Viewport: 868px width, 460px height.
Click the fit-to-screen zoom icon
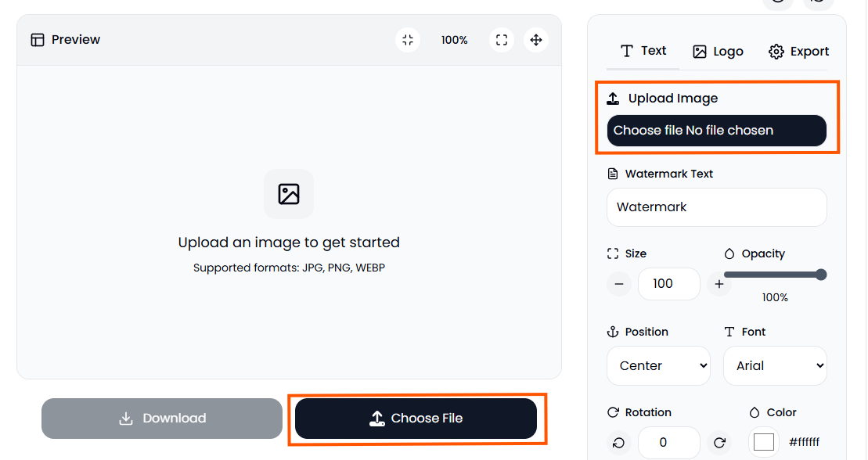click(407, 39)
